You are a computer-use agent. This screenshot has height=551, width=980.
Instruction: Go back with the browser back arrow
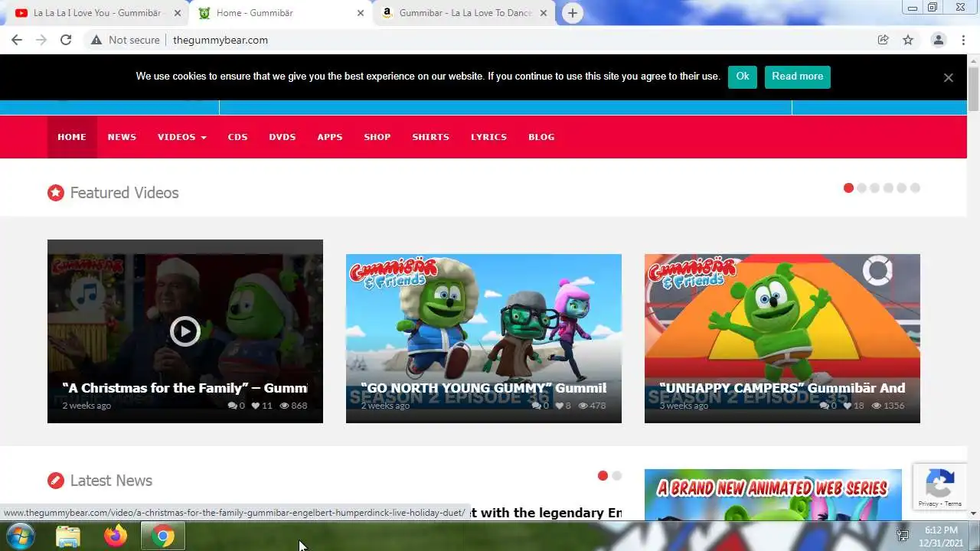click(17, 40)
